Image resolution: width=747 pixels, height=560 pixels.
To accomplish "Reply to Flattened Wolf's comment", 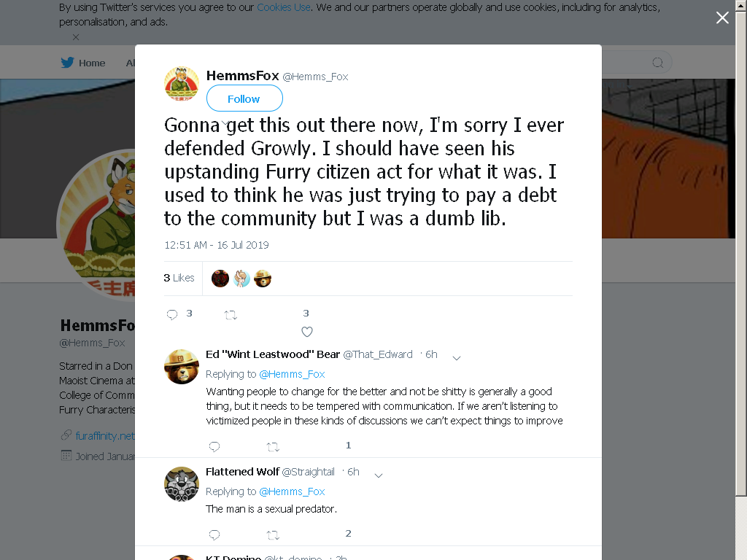I will click(x=214, y=534).
